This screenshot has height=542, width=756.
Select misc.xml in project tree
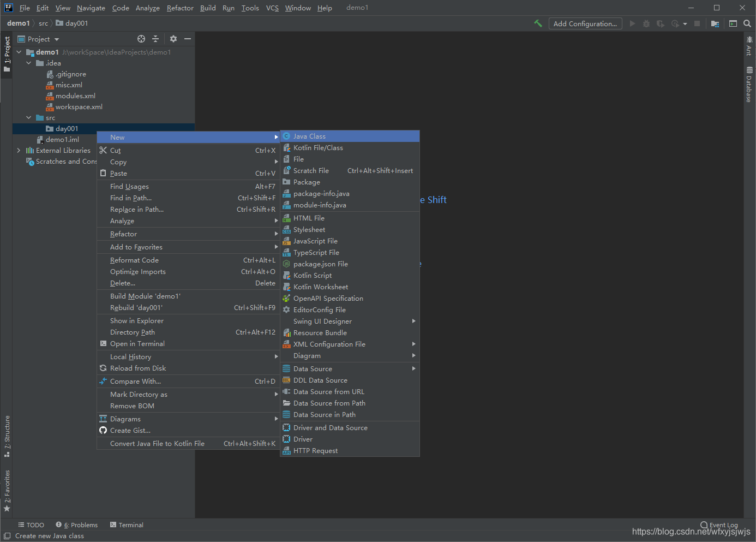click(x=69, y=85)
